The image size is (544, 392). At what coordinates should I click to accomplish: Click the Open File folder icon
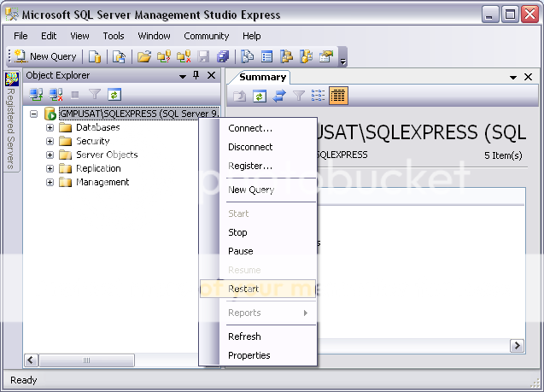click(x=144, y=56)
